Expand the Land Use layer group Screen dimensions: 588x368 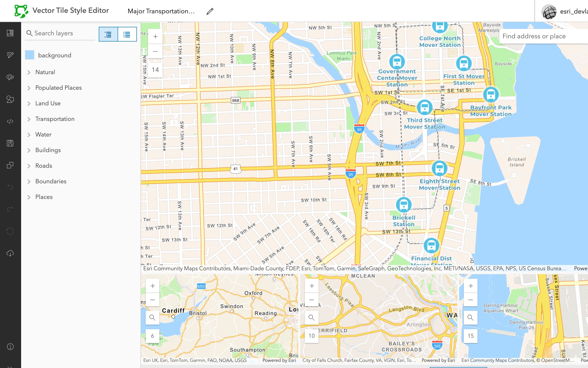[x=29, y=103]
